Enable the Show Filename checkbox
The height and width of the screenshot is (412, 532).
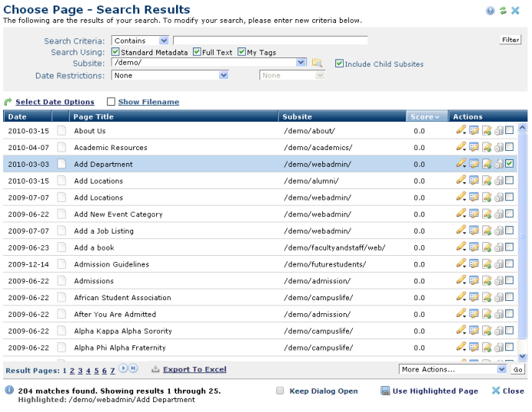point(111,102)
